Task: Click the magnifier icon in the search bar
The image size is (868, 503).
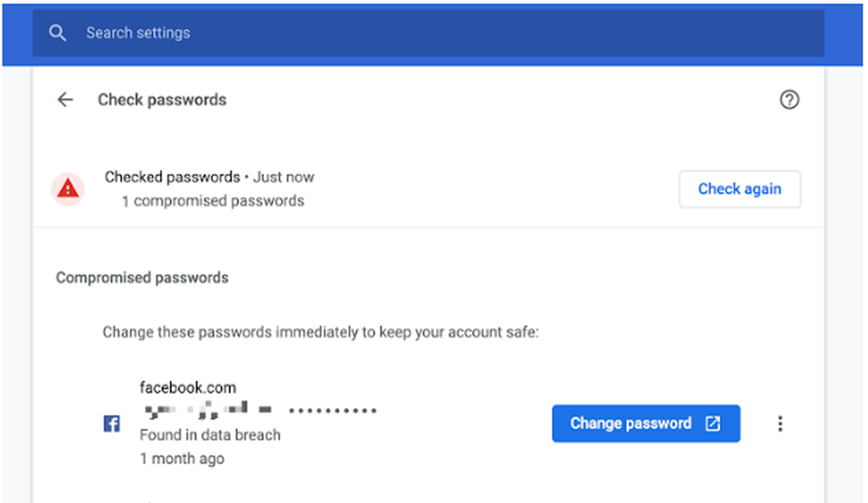Action: point(58,33)
